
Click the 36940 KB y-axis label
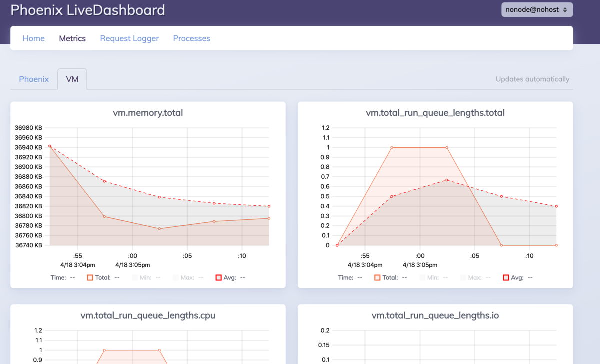point(28,147)
